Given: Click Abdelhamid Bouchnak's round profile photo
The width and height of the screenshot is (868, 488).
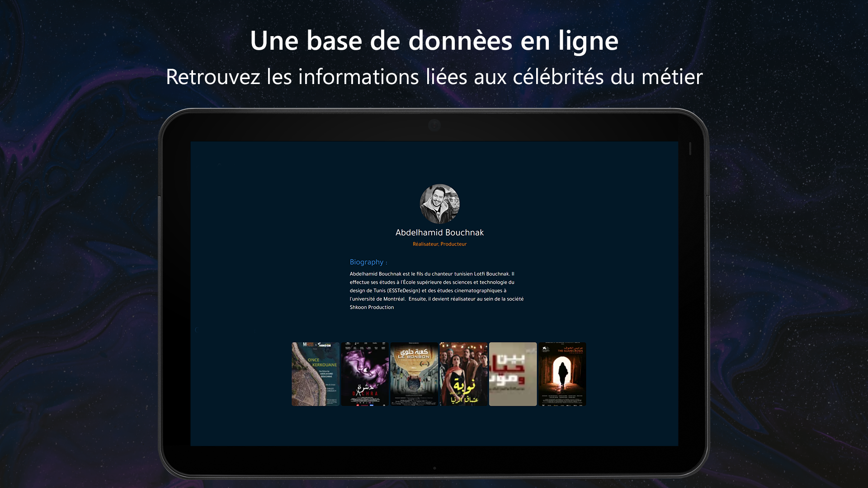Looking at the screenshot, I should click(439, 204).
